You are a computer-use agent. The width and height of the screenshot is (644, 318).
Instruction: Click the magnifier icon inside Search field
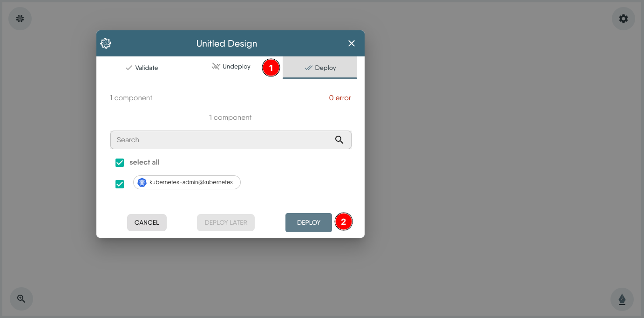point(339,140)
